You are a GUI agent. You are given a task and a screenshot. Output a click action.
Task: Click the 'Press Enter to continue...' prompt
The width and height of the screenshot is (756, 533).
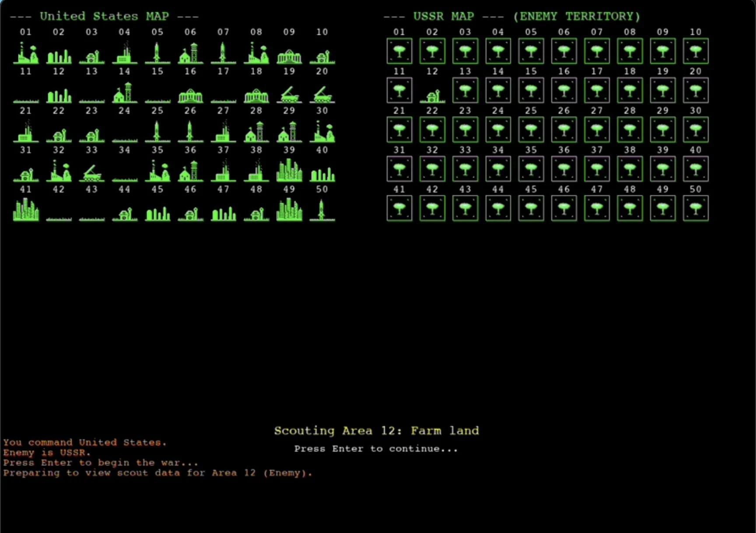[x=376, y=449]
